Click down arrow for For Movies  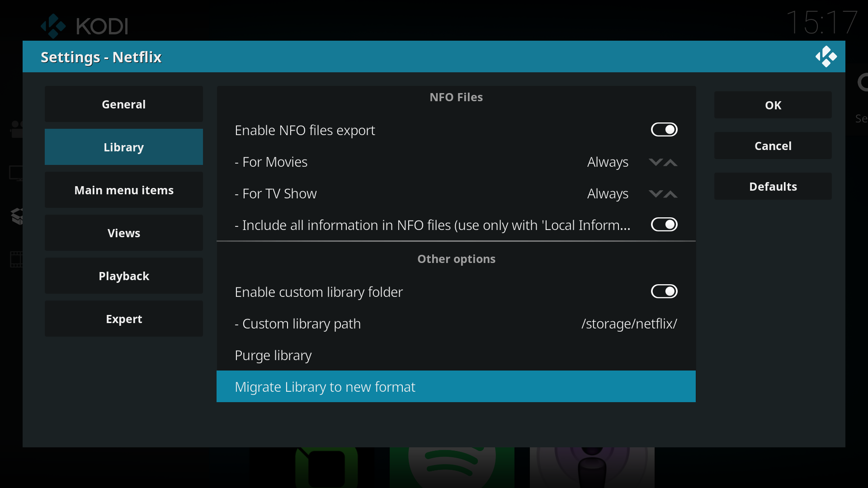[656, 162]
